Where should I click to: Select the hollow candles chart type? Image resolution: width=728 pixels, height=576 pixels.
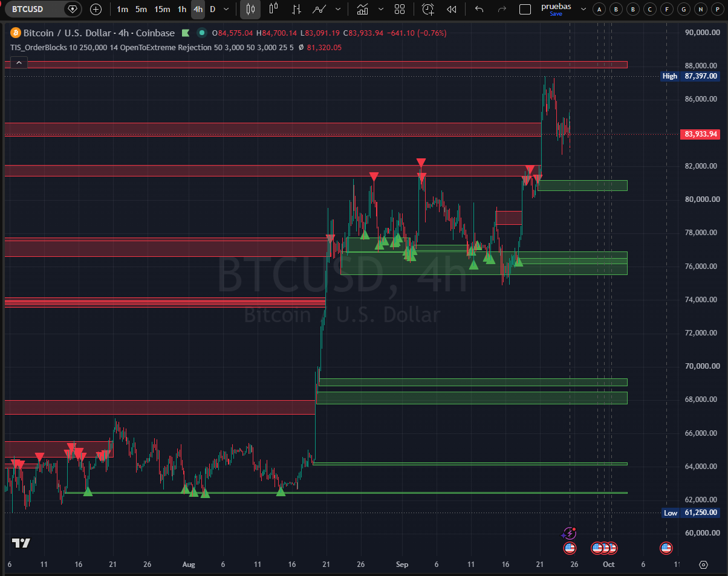(273, 9)
